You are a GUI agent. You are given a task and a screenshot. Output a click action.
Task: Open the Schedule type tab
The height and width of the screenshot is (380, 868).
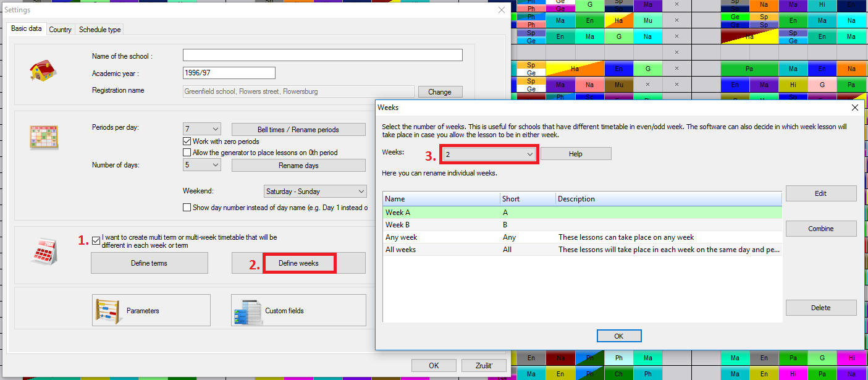(x=100, y=30)
